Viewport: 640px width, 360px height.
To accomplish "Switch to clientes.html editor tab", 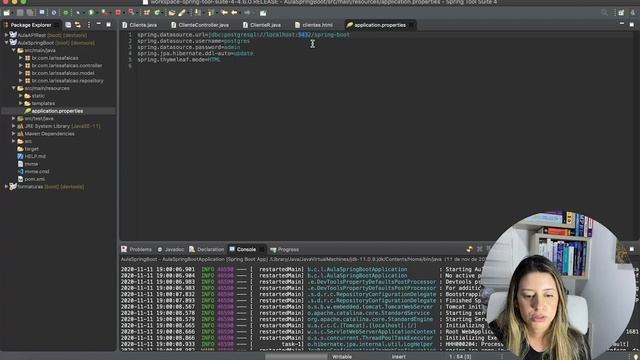I will click(314, 25).
